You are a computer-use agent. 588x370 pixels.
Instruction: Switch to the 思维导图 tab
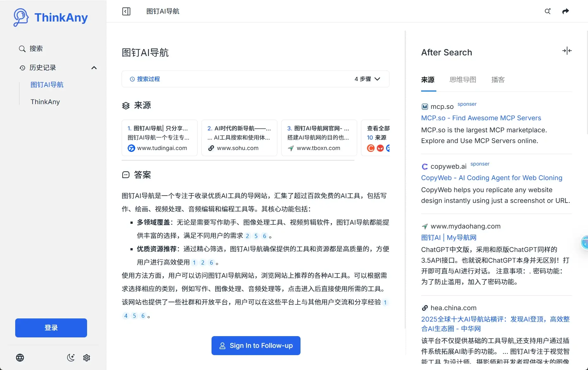(463, 80)
